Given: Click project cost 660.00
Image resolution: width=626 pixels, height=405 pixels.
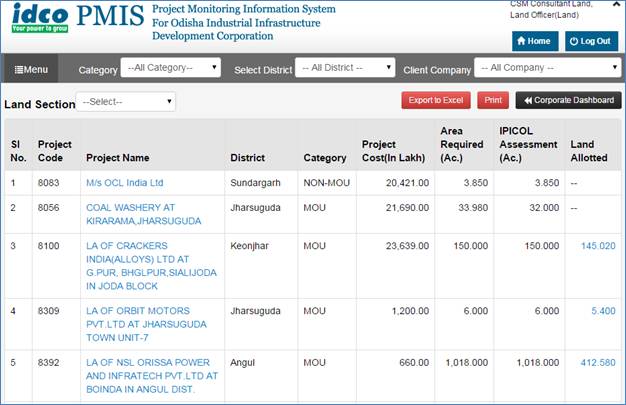Looking at the screenshot, I should 414,363.
